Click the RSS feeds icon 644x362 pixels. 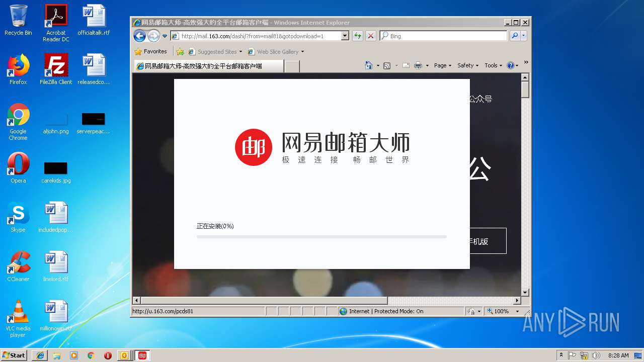[387, 65]
